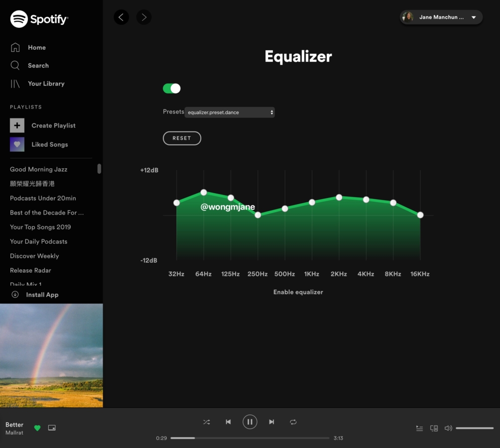Open connect to a device icon
Image resolution: width=500 pixels, height=448 pixels.
tap(434, 428)
